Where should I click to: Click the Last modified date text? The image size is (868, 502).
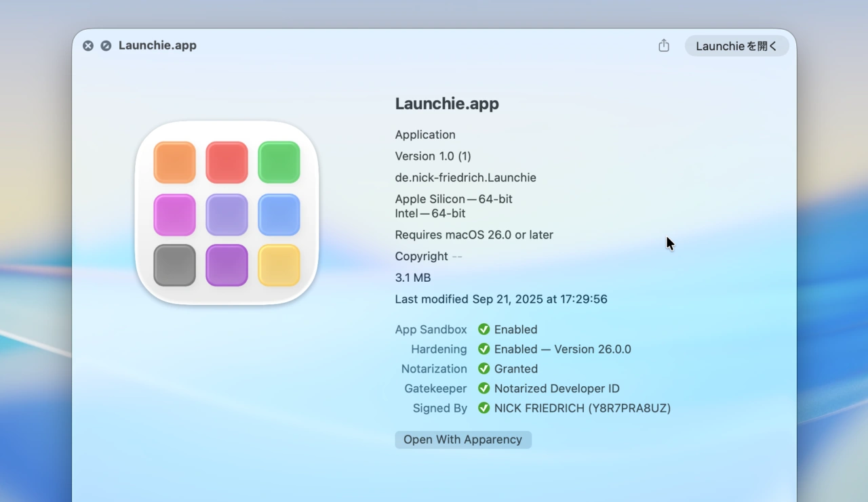[501, 299]
